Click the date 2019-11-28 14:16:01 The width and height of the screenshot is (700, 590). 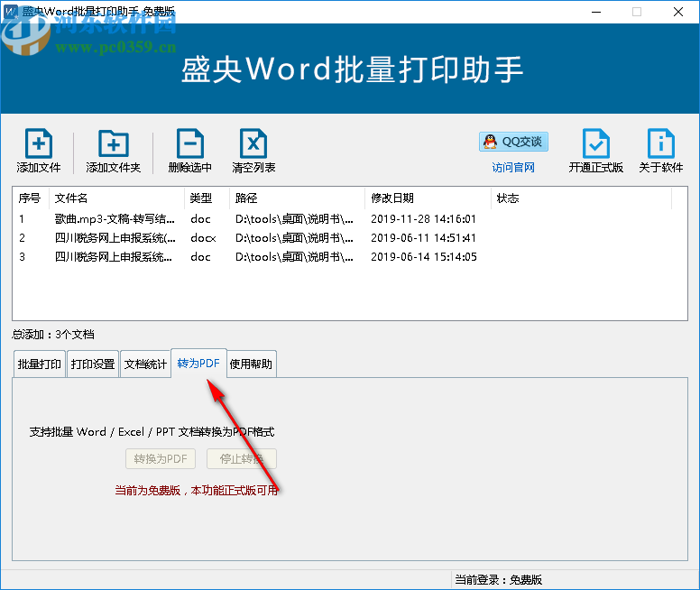pyautogui.click(x=424, y=219)
